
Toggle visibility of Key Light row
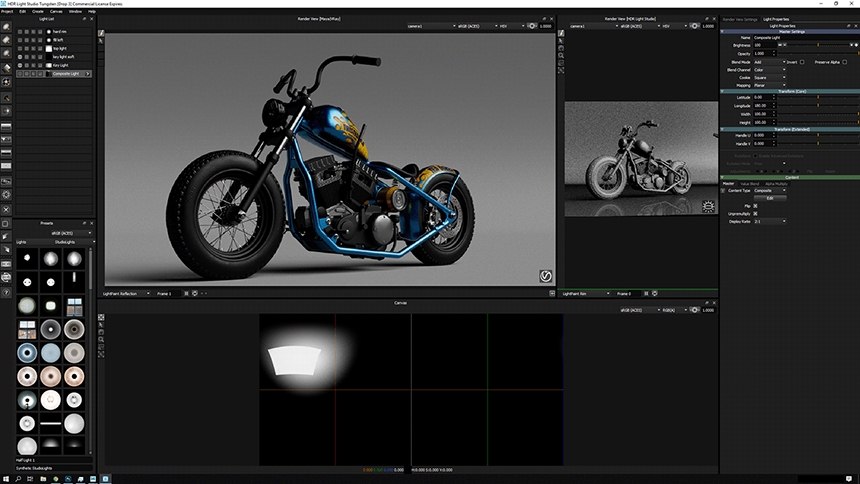pyautogui.click(x=20, y=65)
